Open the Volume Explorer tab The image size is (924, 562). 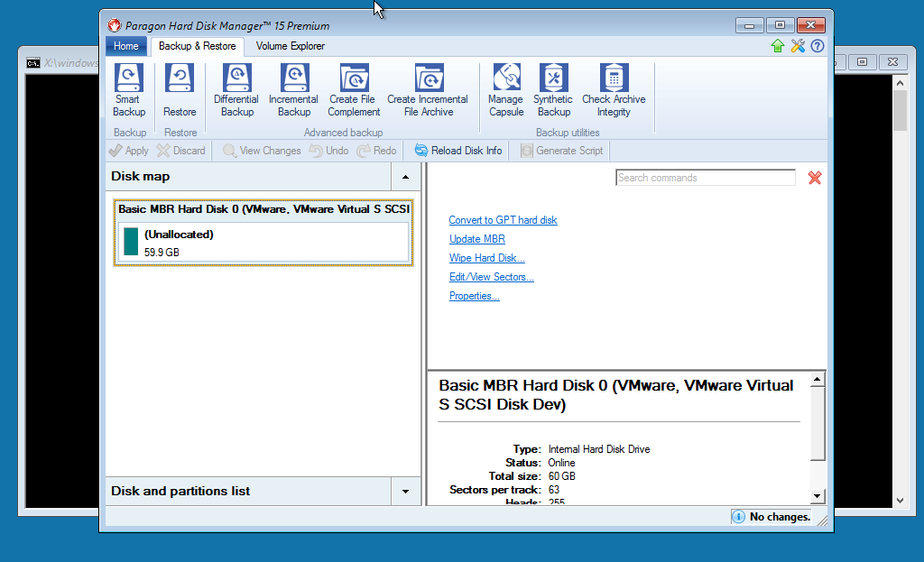[290, 46]
